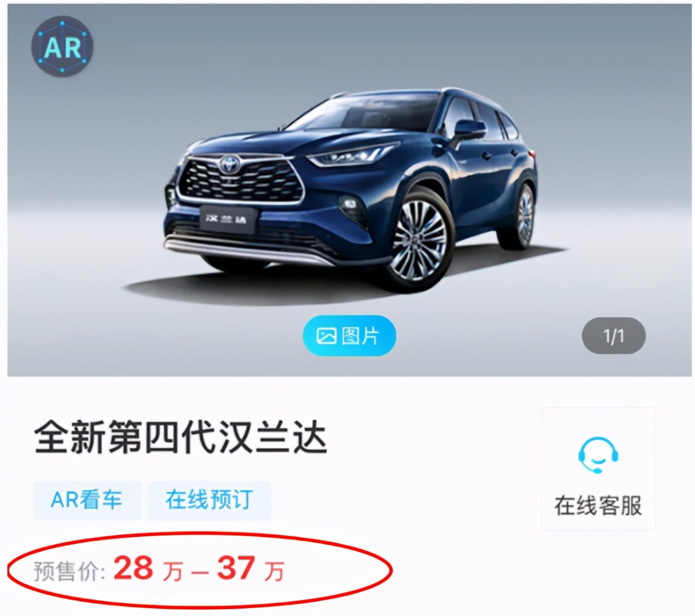The width and height of the screenshot is (695, 616).
Task: Click the car's side mirror
Action: pos(470,128)
